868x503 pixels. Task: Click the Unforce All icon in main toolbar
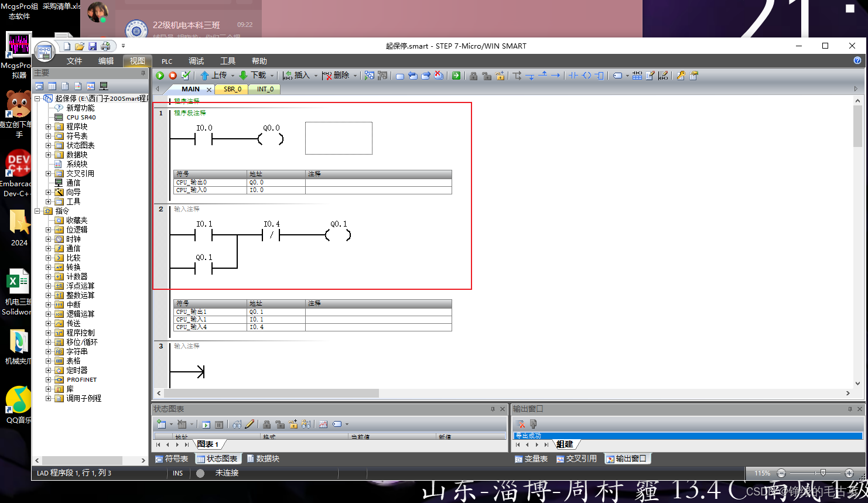pyautogui.click(x=500, y=76)
